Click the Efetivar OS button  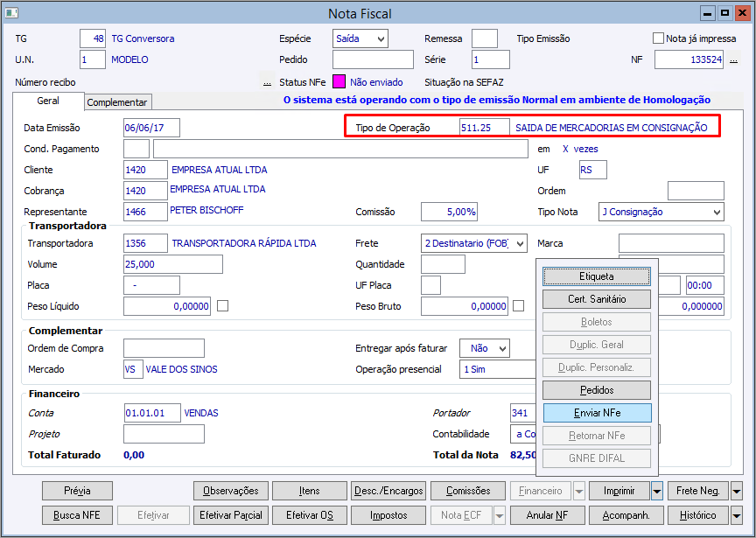point(309,515)
